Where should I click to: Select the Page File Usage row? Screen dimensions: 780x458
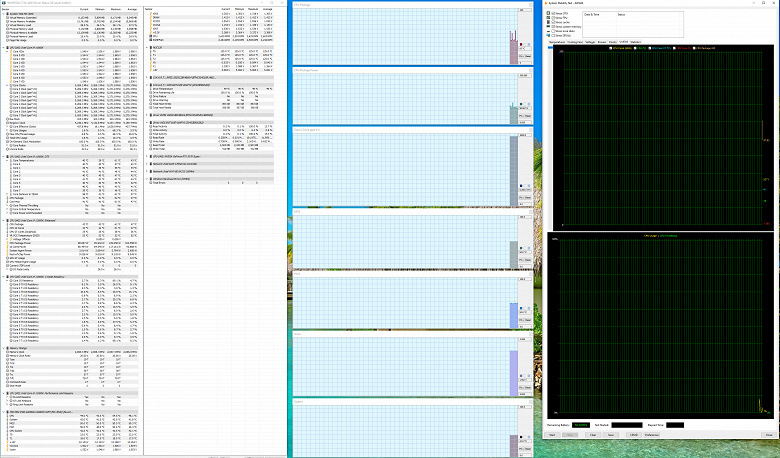point(72,40)
